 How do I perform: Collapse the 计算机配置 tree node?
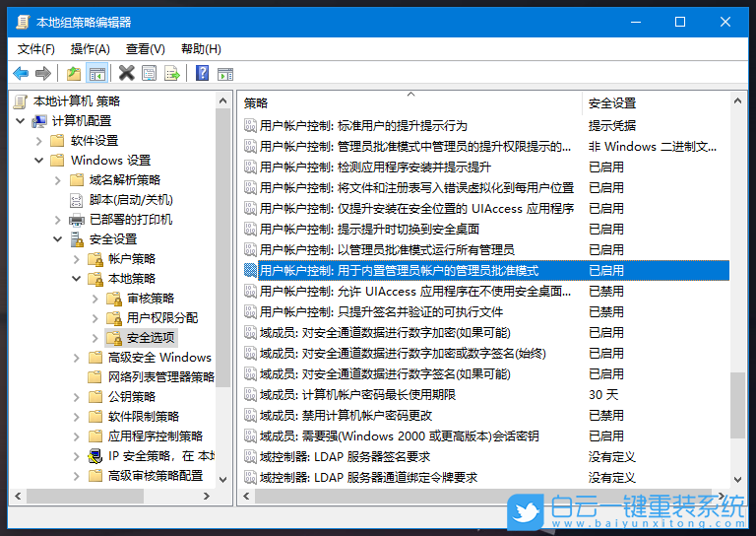[x=21, y=121]
